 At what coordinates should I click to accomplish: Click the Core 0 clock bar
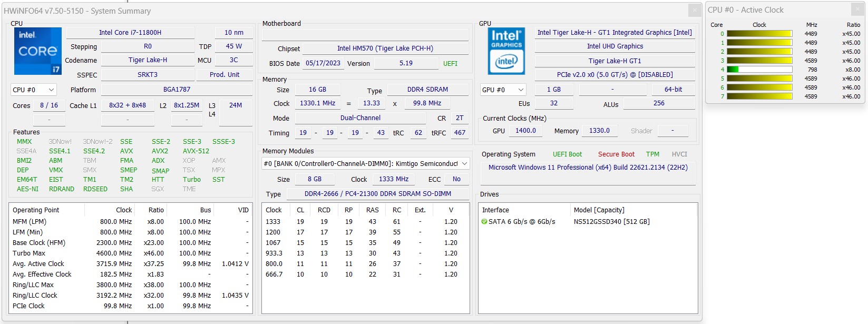759,34
